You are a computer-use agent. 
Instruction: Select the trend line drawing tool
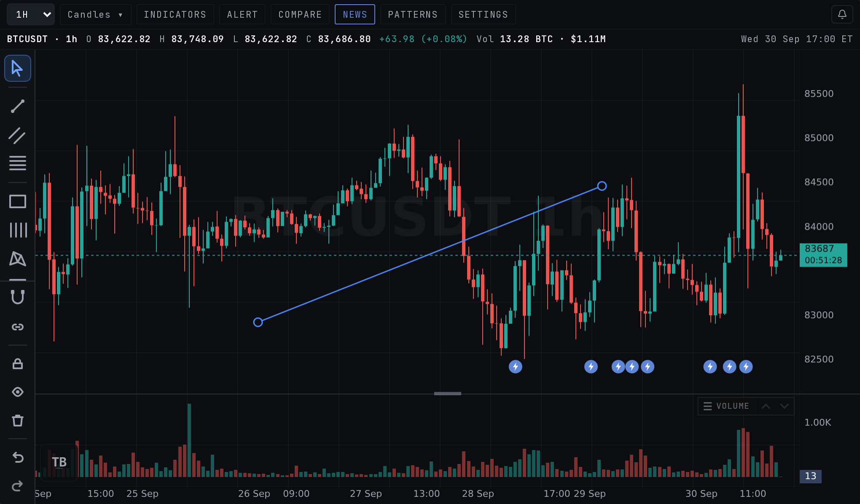(18, 106)
